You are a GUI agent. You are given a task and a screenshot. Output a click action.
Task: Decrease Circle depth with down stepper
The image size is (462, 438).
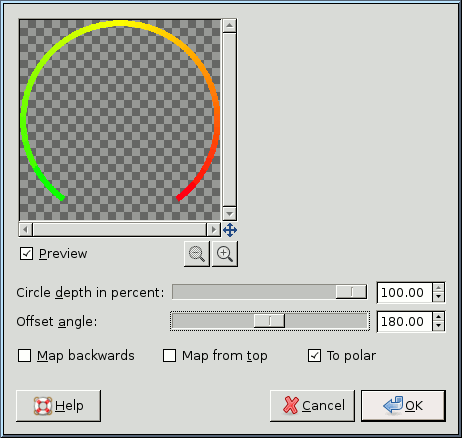tap(438, 297)
